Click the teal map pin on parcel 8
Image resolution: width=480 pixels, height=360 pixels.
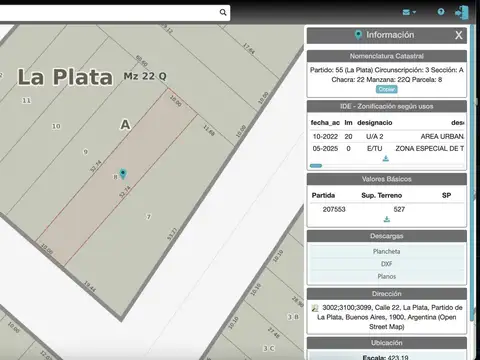(123, 174)
